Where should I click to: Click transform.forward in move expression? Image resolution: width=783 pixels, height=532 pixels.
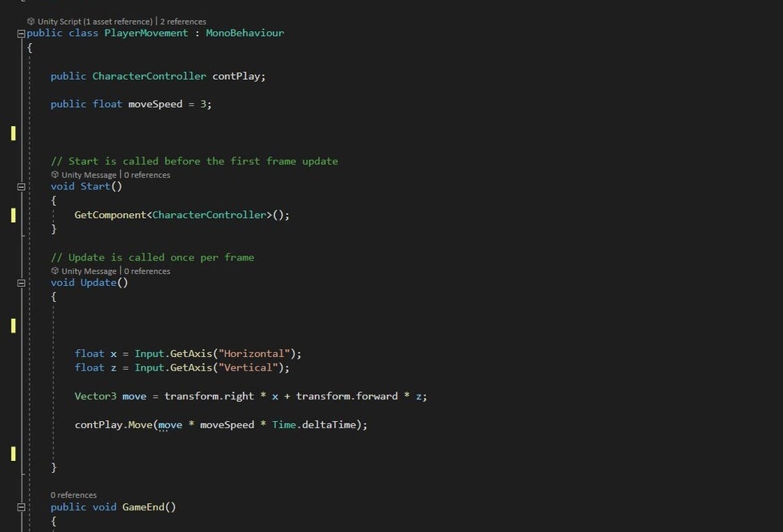tap(347, 396)
